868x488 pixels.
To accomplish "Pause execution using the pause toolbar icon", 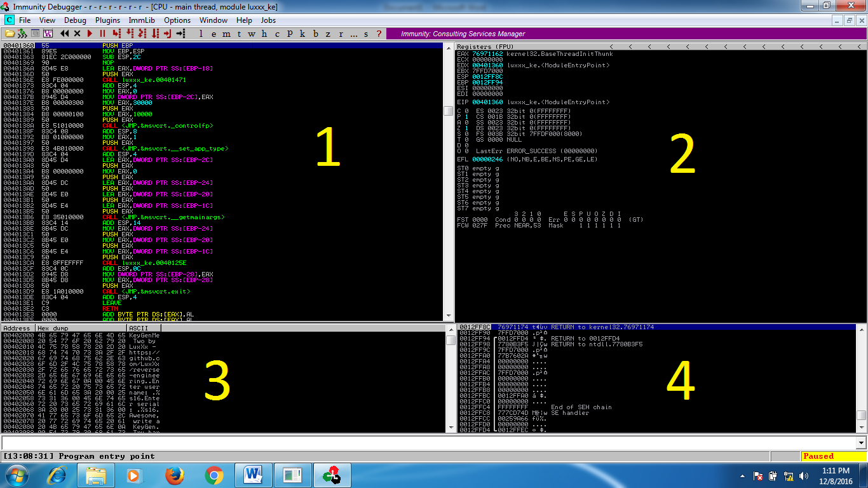I will click(x=102, y=32).
